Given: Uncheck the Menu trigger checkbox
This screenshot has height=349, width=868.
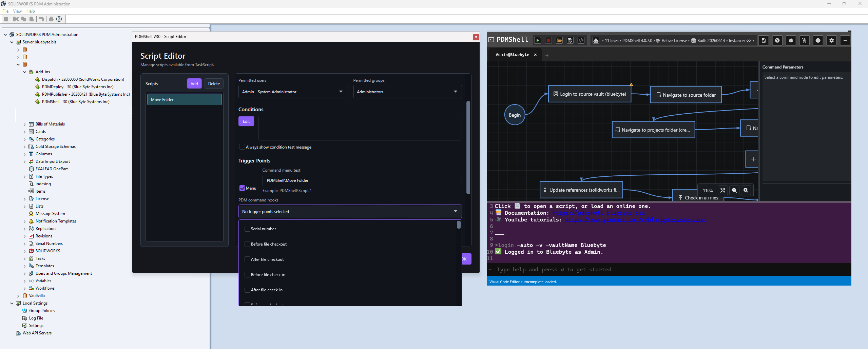Looking at the screenshot, I should click(x=242, y=188).
